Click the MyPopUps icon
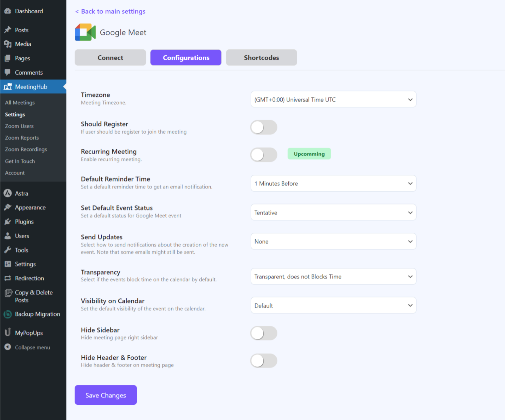The image size is (505, 420). [8, 332]
